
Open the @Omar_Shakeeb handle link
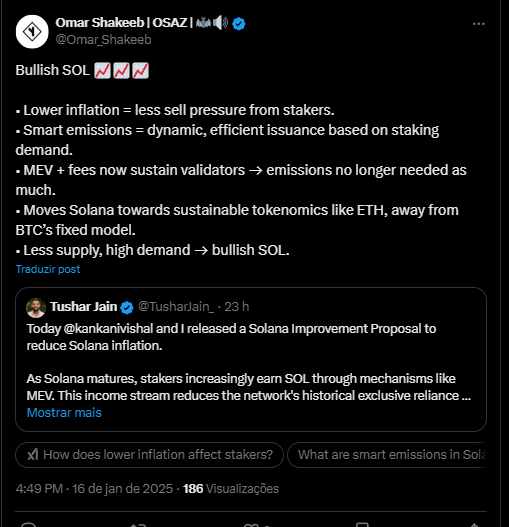tap(104, 40)
